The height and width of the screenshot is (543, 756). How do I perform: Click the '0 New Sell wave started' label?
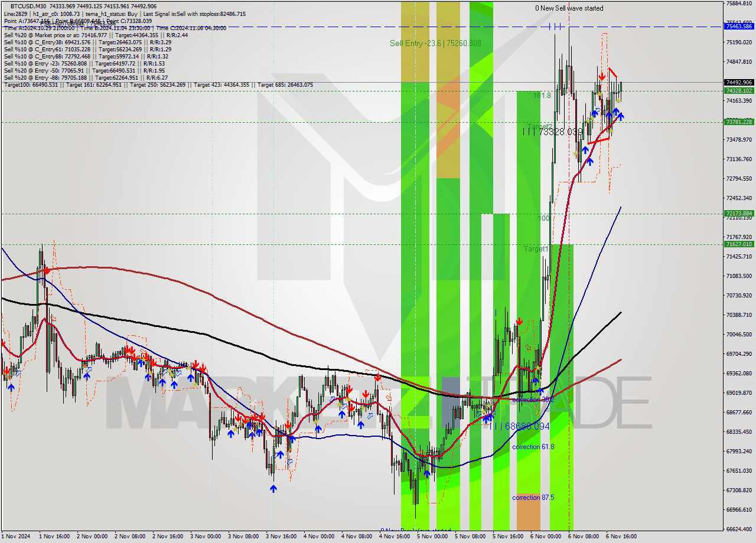tap(569, 8)
